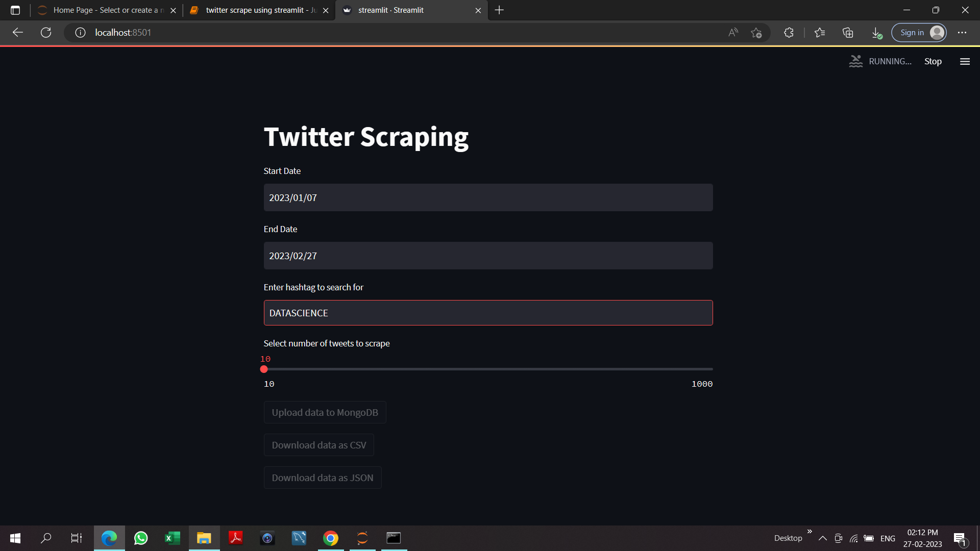Image resolution: width=980 pixels, height=551 pixels.
Task: Open Excel from the taskbar
Action: [173, 538]
